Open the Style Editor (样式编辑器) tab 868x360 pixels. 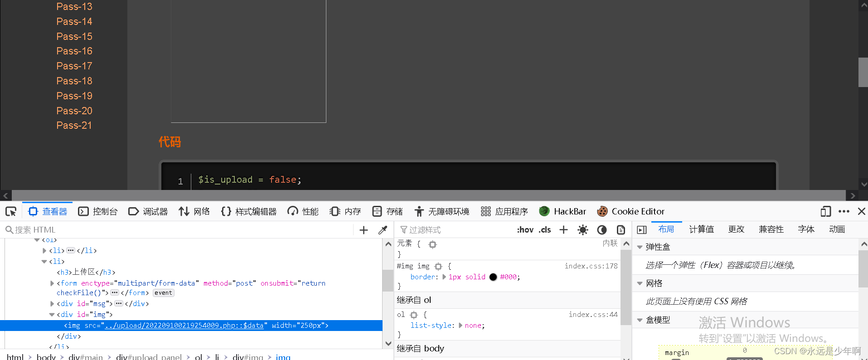249,211
